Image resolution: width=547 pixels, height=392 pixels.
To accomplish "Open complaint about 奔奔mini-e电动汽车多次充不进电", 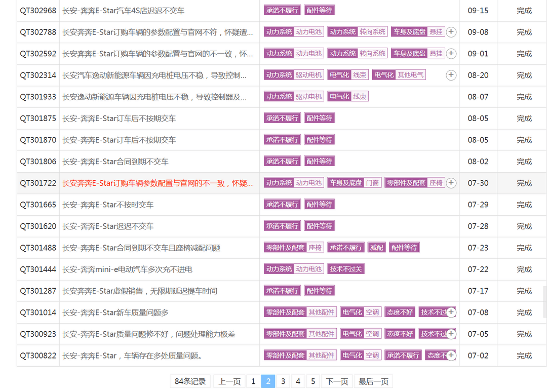I will [x=127, y=269].
